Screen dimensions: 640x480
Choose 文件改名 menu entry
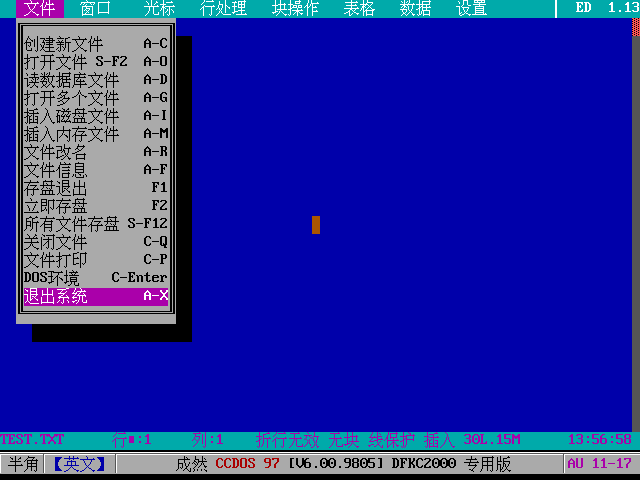(x=96, y=151)
